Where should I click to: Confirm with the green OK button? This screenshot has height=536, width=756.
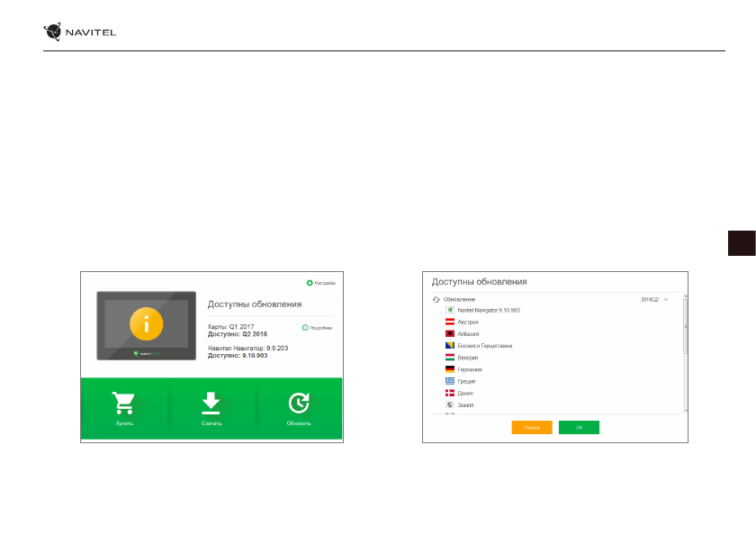click(579, 428)
